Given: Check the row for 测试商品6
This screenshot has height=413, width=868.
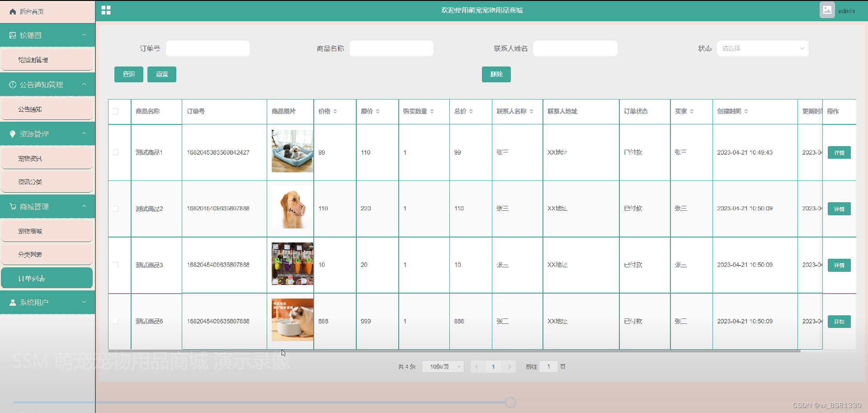Looking at the screenshot, I should pos(116,321).
